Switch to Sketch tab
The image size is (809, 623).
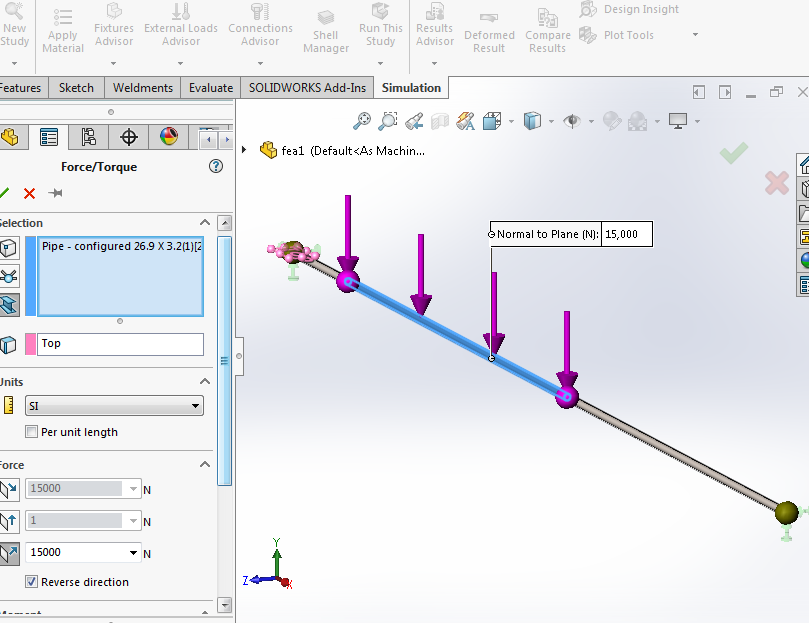coord(76,88)
